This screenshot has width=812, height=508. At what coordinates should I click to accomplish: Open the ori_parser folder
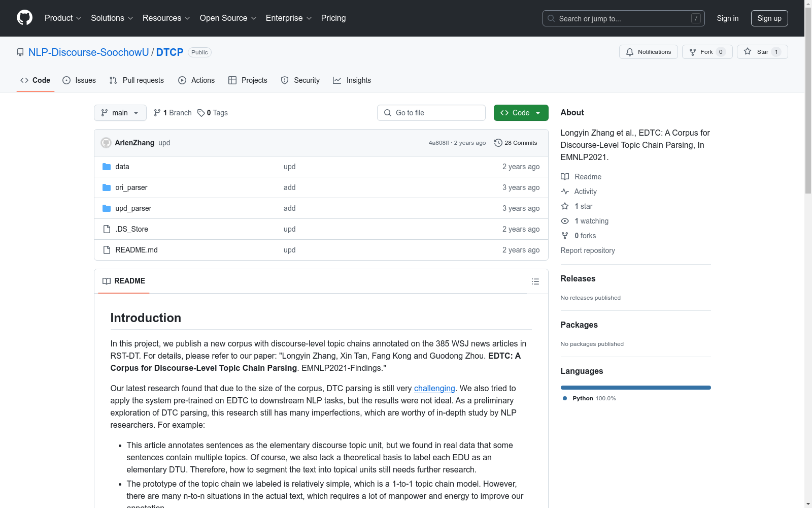click(x=131, y=187)
